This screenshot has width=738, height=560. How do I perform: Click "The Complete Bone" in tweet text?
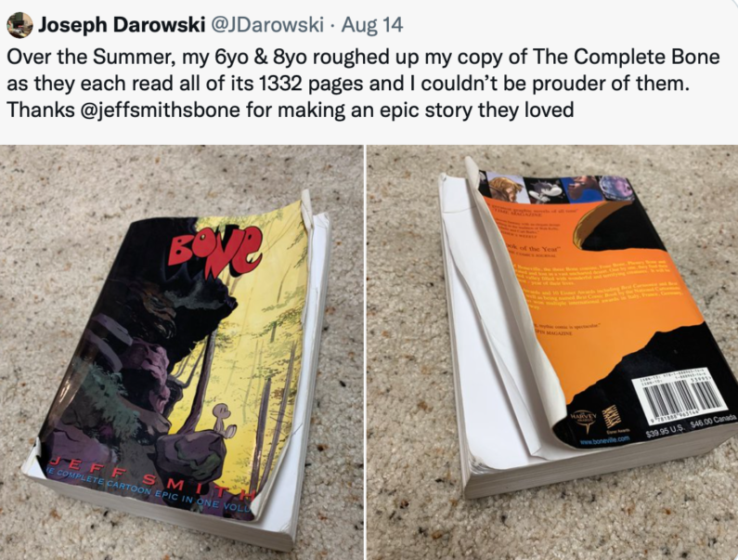626,57
